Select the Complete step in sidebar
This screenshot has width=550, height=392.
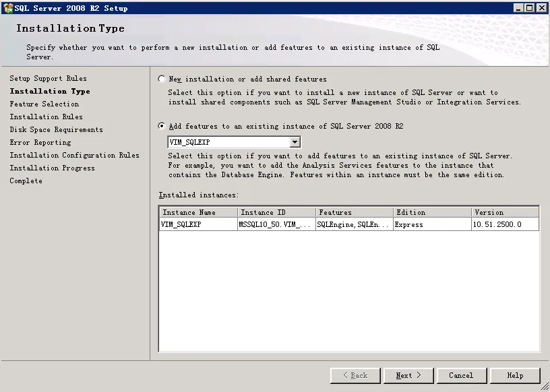click(x=26, y=181)
